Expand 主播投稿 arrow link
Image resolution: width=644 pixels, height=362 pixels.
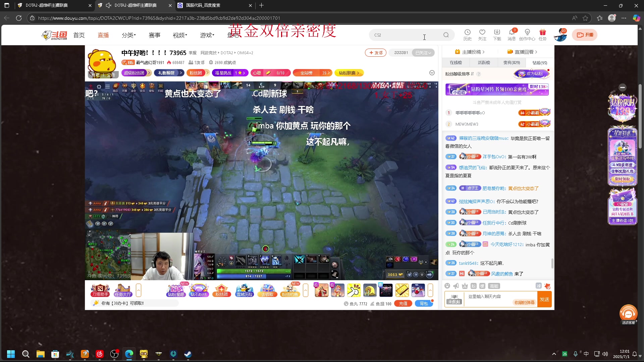point(470,52)
